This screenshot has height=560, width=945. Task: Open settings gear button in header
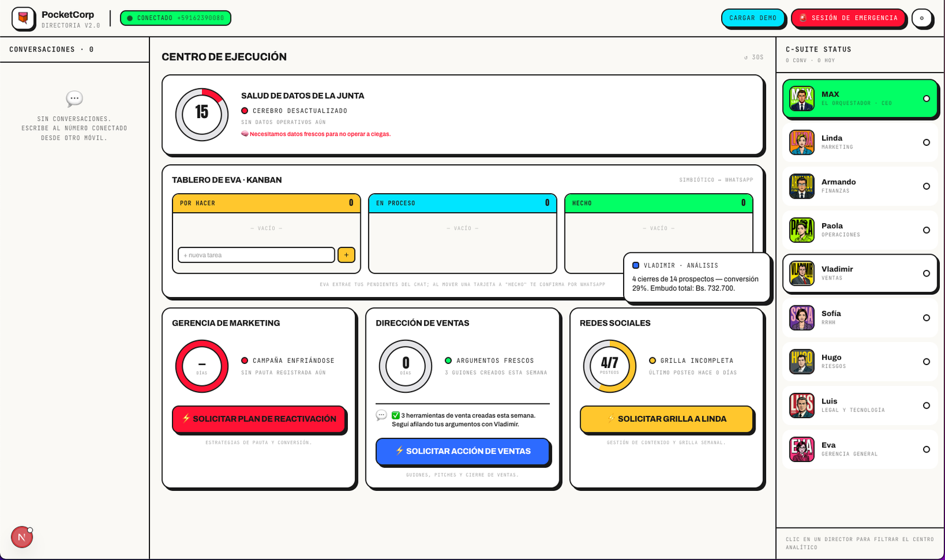(x=921, y=18)
